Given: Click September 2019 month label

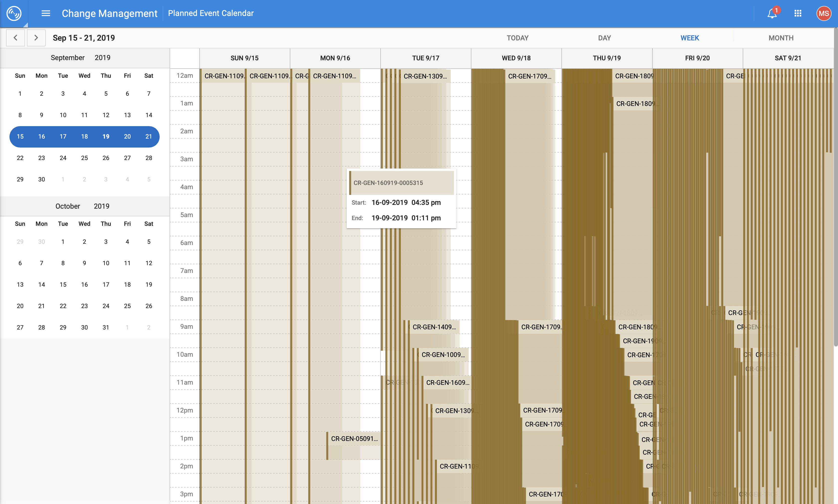Looking at the screenshot, I should [x=81, y=58].
